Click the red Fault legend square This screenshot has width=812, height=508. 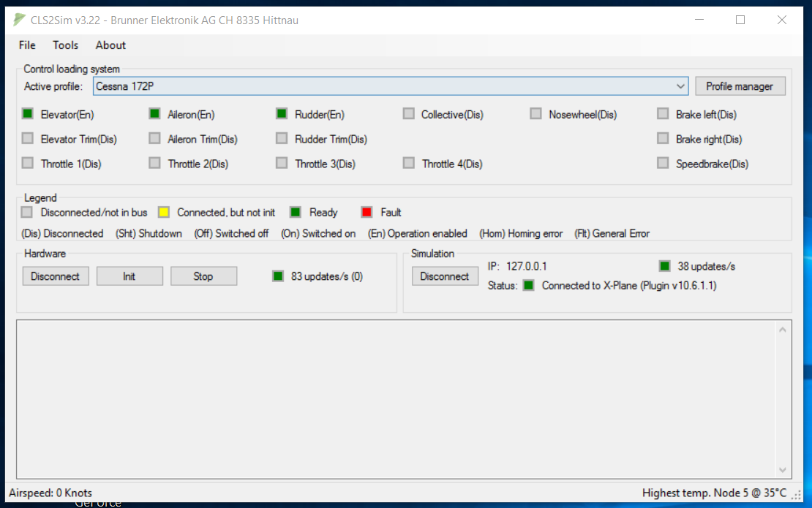367,213
